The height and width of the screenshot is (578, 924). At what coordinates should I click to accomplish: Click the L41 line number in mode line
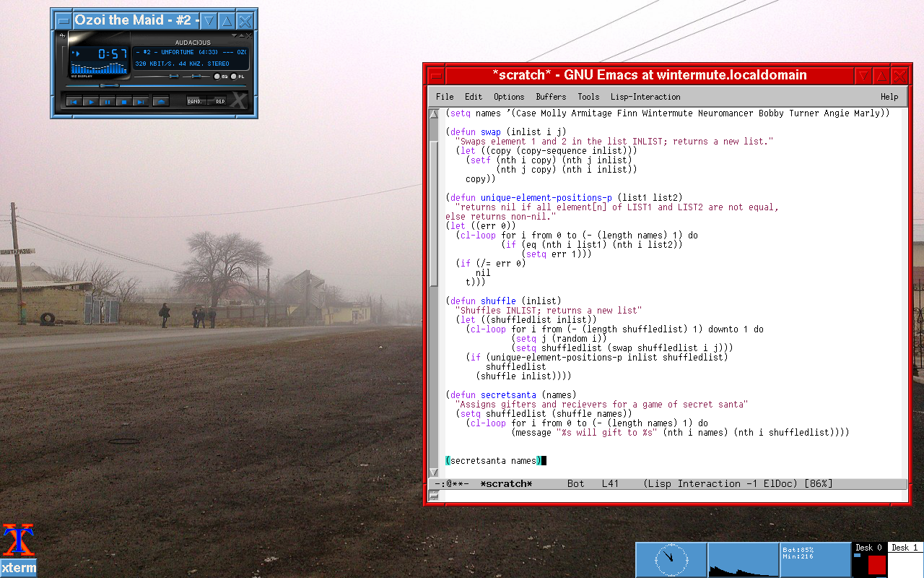pyautogui.click(x=609, y=483)
